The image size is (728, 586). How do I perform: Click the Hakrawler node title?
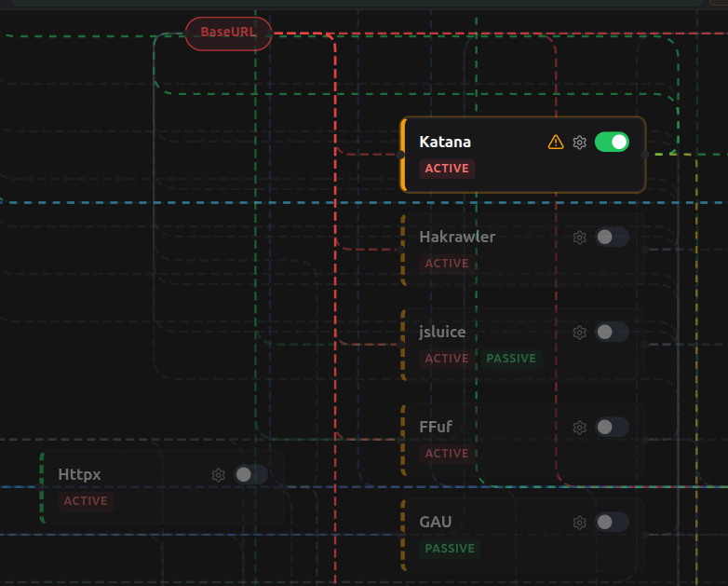coord(457,237)
